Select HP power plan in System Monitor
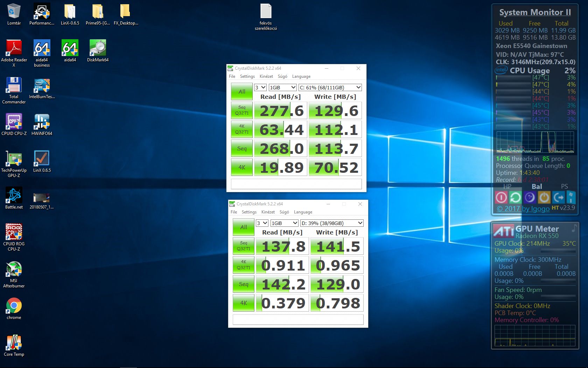The width and height of the screenshot is (588, 368). click(x=507, y=186)
